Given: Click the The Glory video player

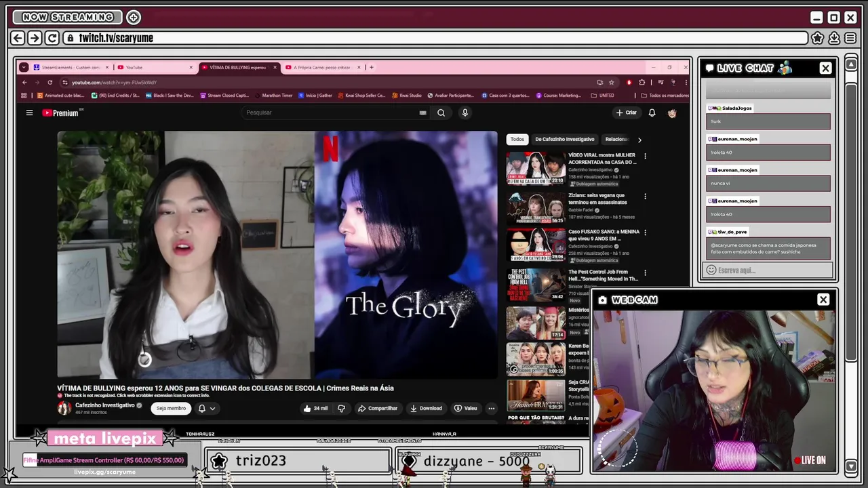Looking at the screenshot, I should point(277,254).
